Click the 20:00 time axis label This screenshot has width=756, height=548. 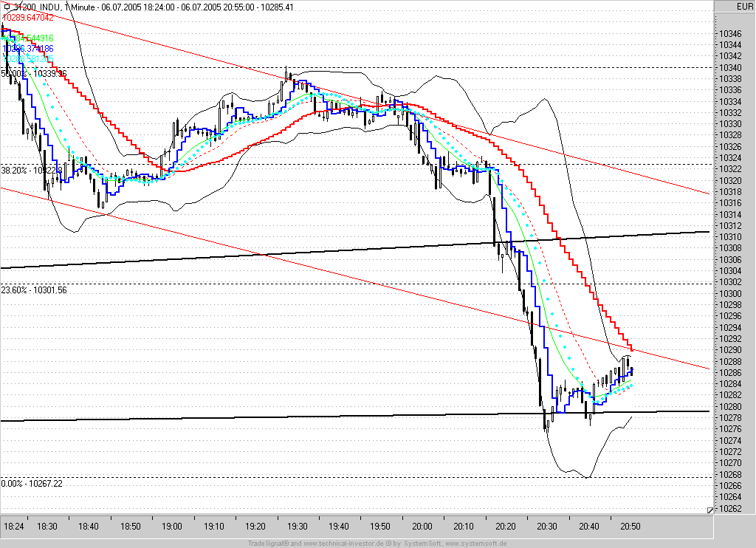point(422,527)
